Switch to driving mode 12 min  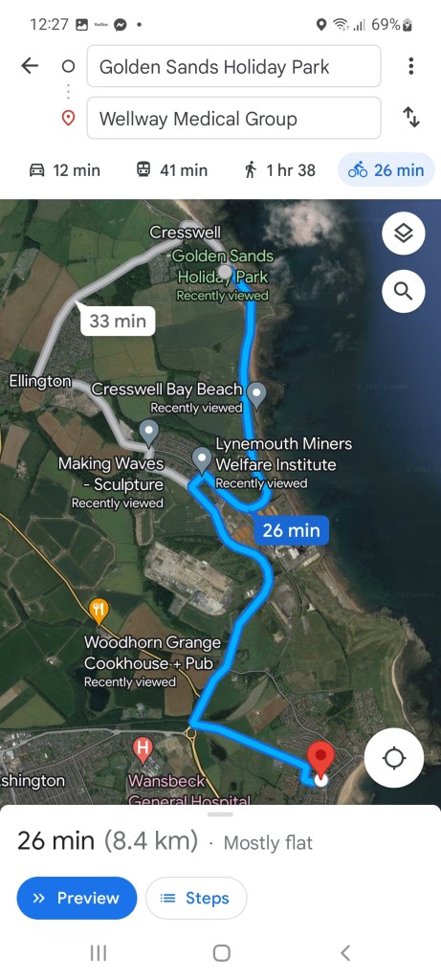64,170
